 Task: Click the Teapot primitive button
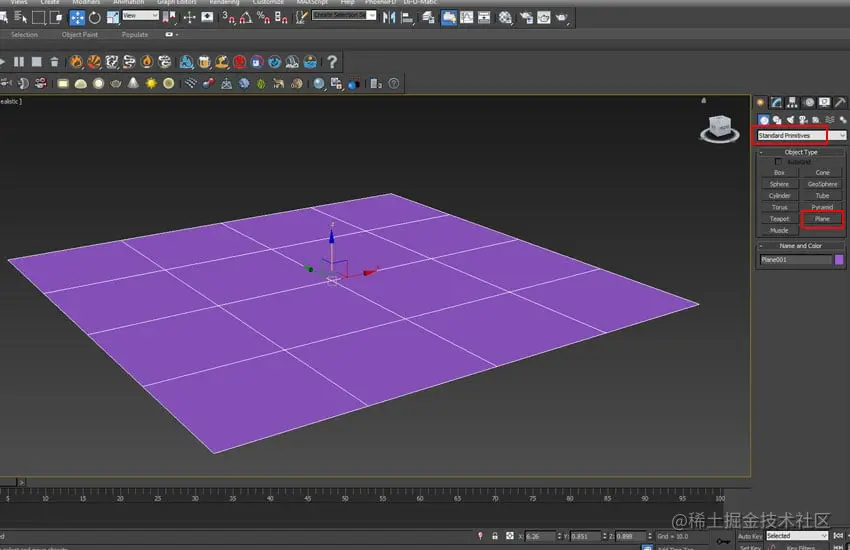click(779, 219)
